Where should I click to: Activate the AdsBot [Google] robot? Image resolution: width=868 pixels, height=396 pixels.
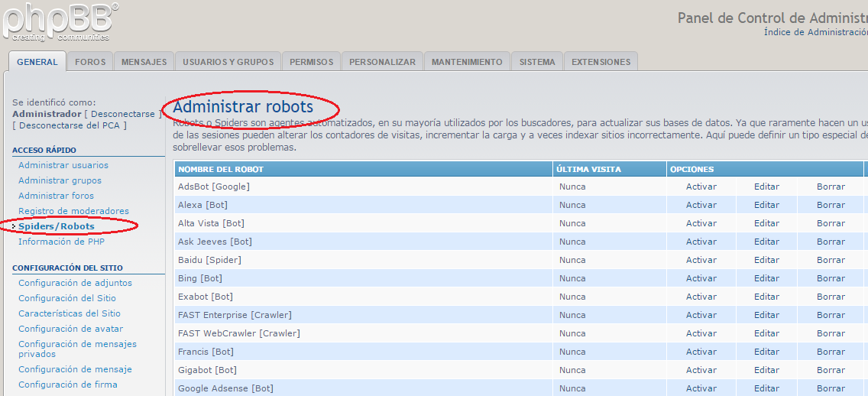[701, 187]
